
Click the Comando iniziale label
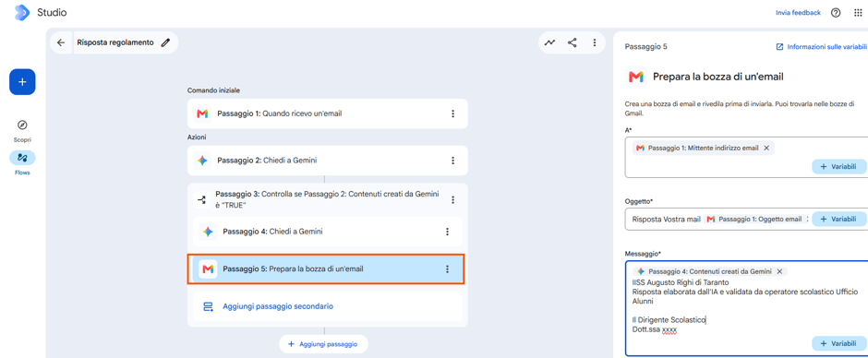coord(213,90)
